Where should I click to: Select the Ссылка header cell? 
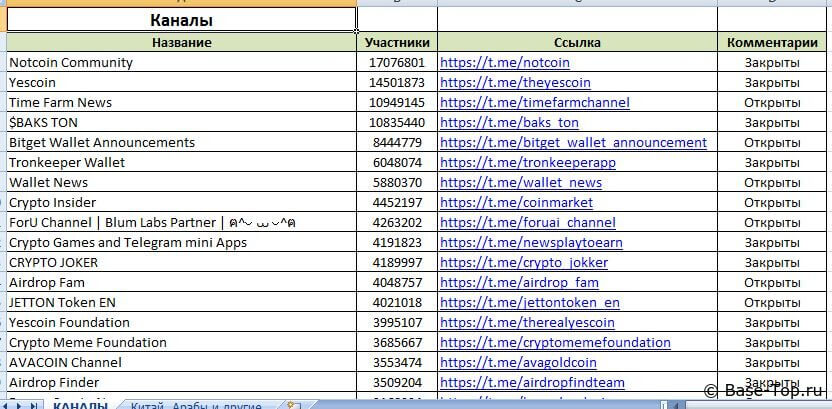tap(577, 42)
